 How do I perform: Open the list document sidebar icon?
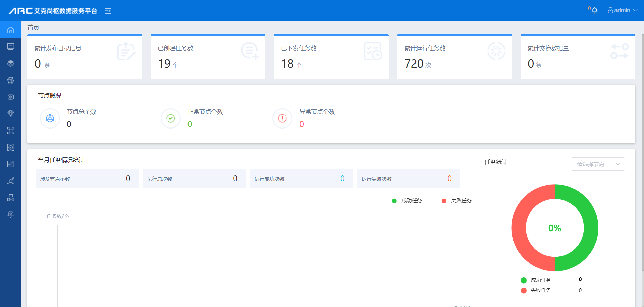(11, 46)
